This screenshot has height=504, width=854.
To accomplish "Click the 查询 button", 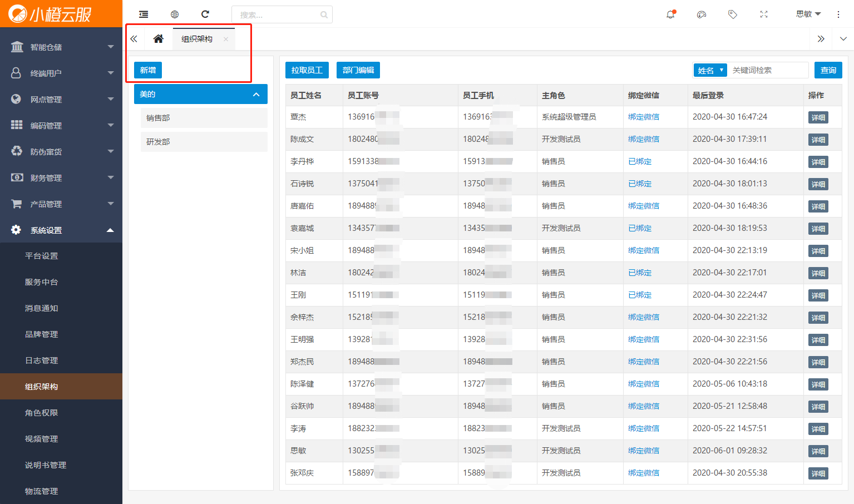I will (828, 70).
